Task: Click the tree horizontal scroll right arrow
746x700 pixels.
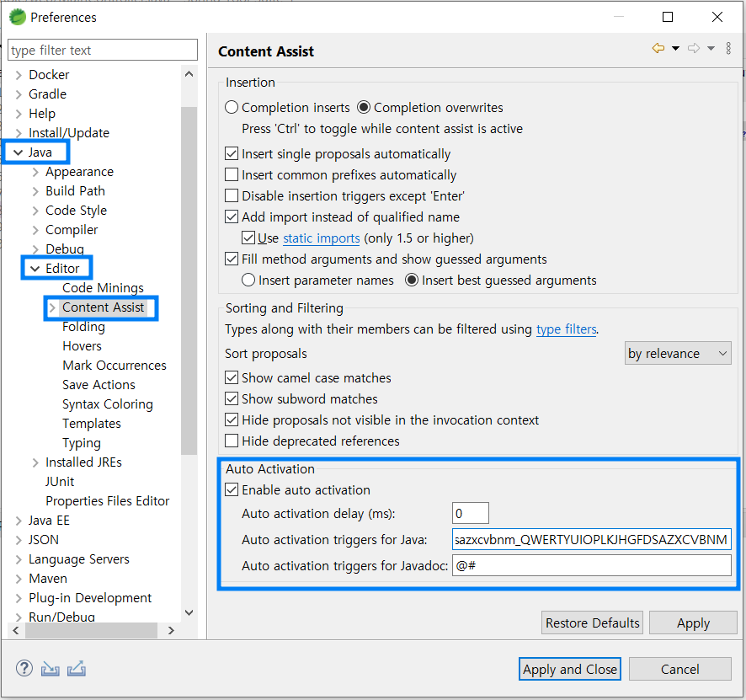Action: coord(171,631)
